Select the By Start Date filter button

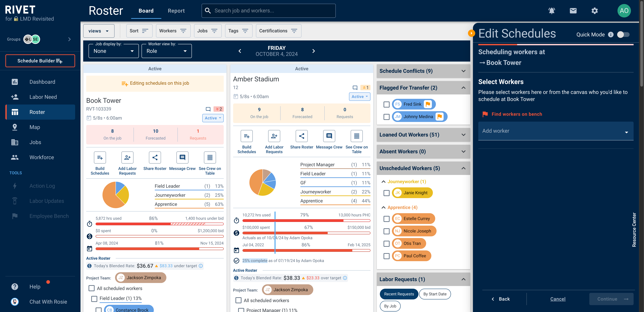[x=435, y=294]
